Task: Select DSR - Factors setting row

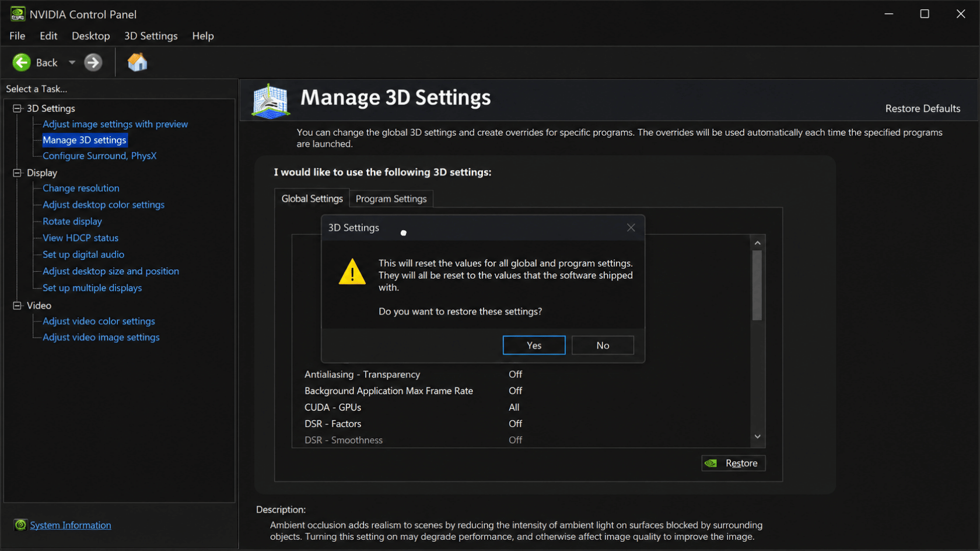Action: pos(521,424)
